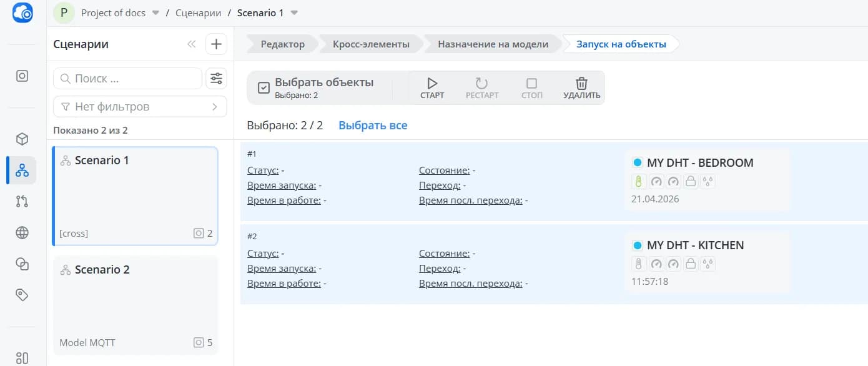The image size is (868, 366).
Task: Click the objects count icon on Scenario 2 card
Action: point(199,342)
